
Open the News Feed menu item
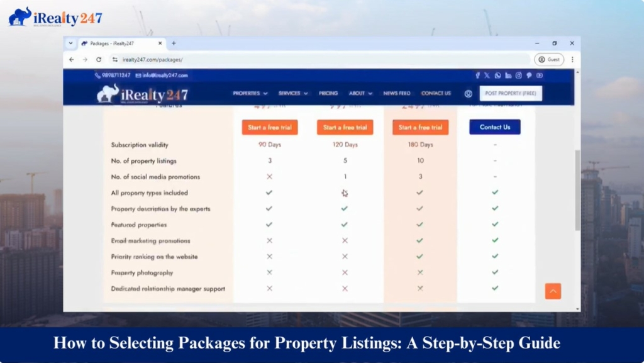tap(397, 94)
